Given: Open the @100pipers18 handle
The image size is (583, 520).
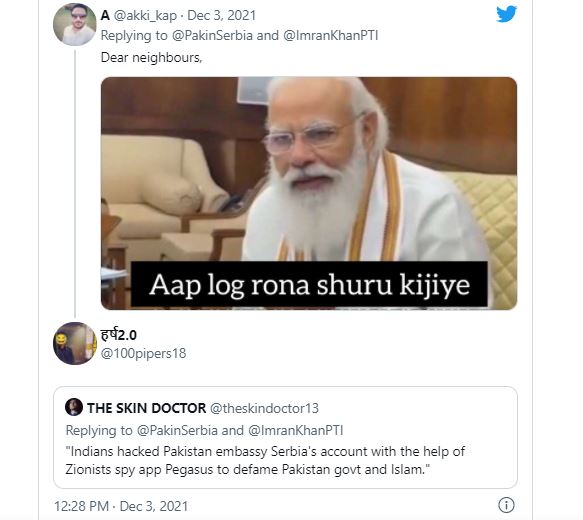Looking at the screenshot, I should tap(143, 353).
